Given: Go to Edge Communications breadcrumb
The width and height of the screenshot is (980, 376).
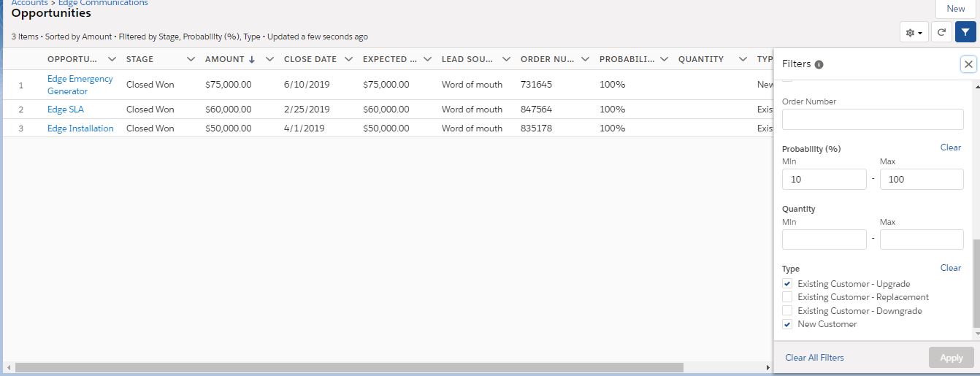Looking at the screenshot, I should point(103,3).
